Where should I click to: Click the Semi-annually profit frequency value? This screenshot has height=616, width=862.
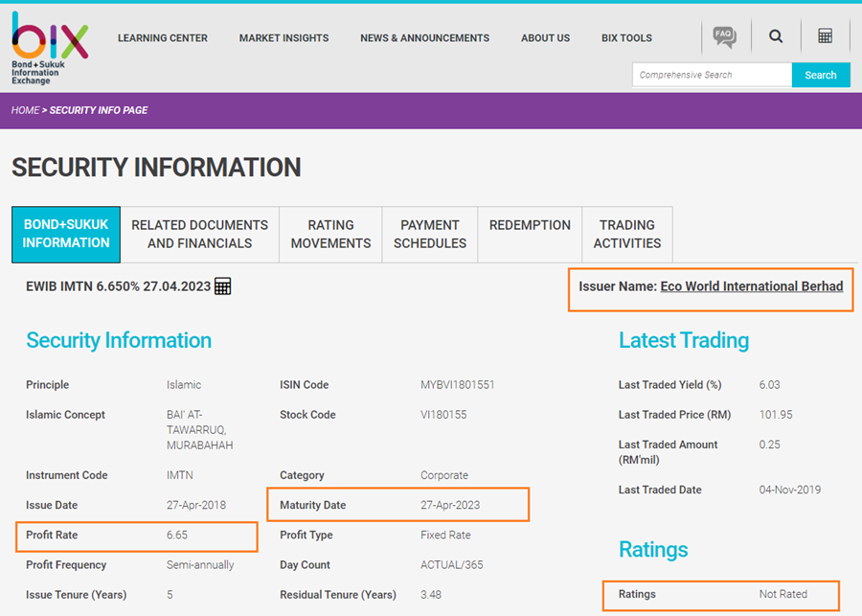click(x=200, y=565)
